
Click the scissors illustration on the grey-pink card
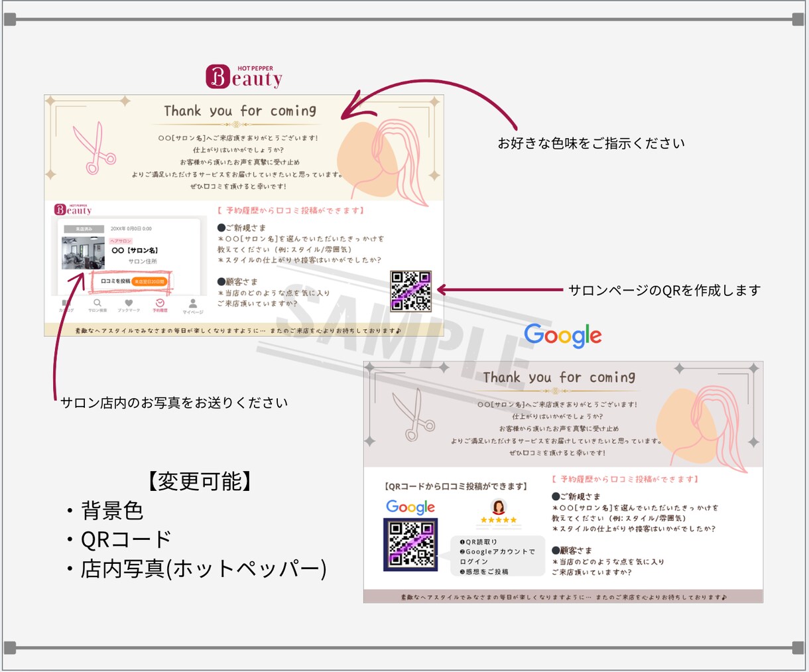tap(413, 415)
